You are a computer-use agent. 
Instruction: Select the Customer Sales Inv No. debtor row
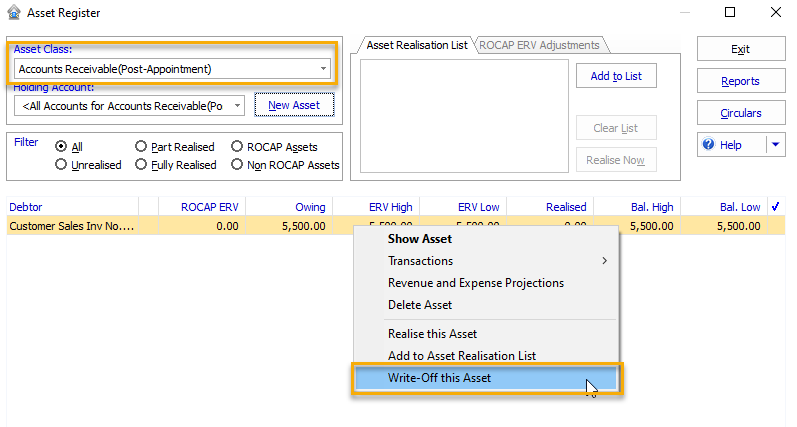click(72, 226)
